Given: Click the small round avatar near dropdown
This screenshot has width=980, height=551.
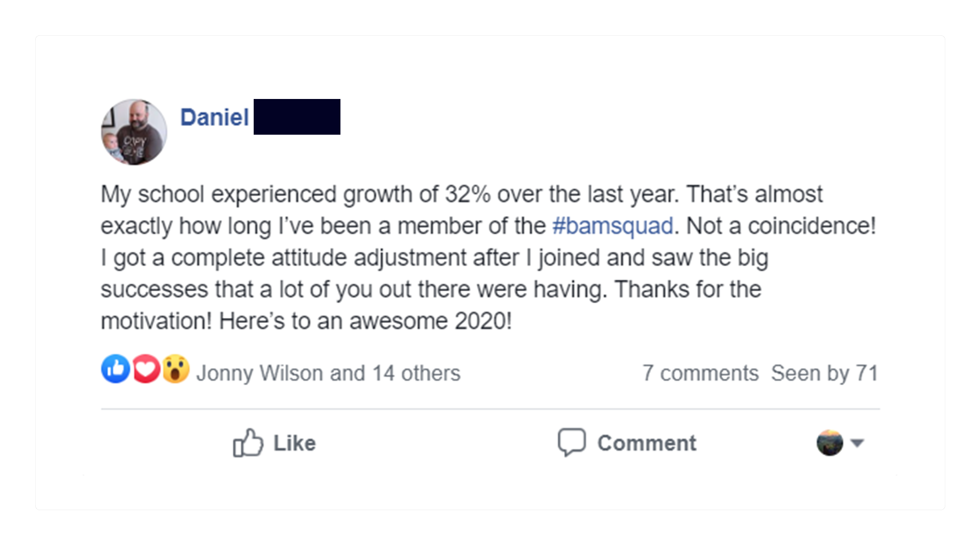Looking at the screenshot, I should tap(829, 443).
